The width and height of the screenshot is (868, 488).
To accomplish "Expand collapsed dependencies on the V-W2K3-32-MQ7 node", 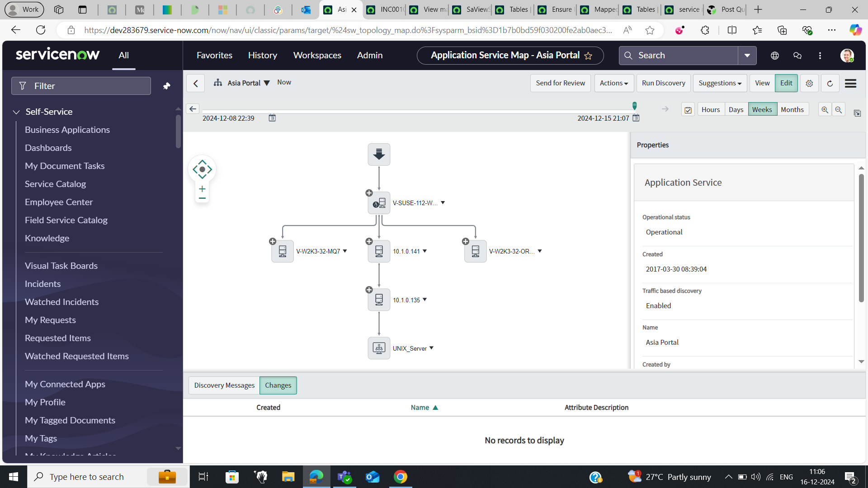I will click(273, 241).
